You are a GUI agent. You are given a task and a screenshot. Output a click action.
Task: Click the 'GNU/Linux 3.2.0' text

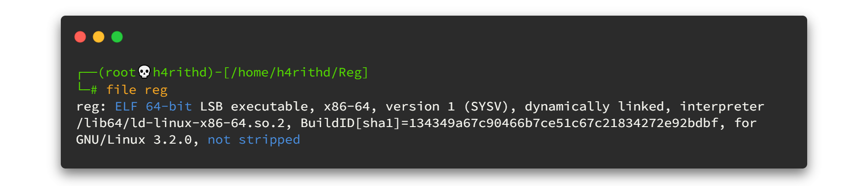(x=134, y=139)
